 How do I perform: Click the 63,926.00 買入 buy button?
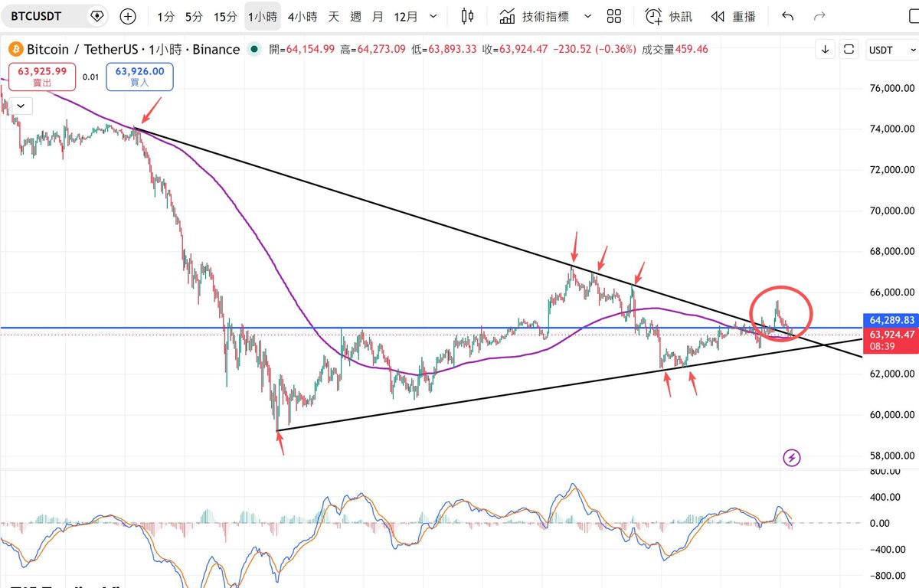140,77
